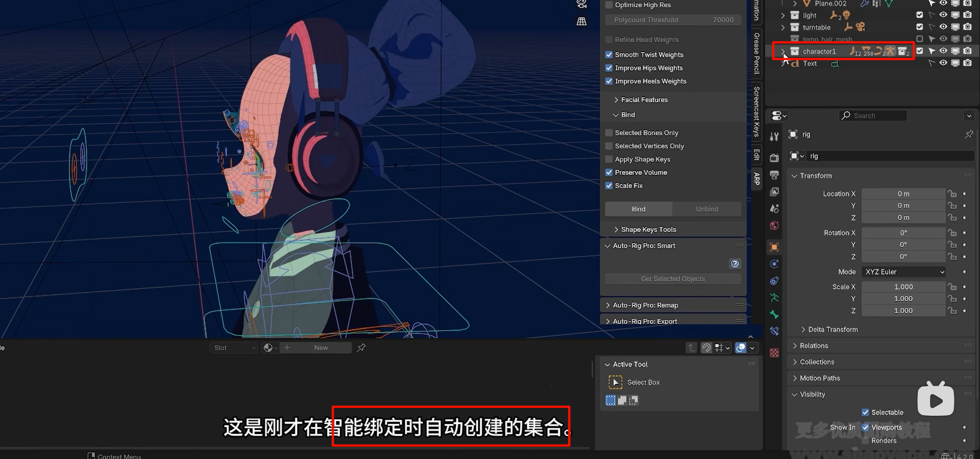
Task: Click the Get Selected Objects button
Action: (673, 279)
